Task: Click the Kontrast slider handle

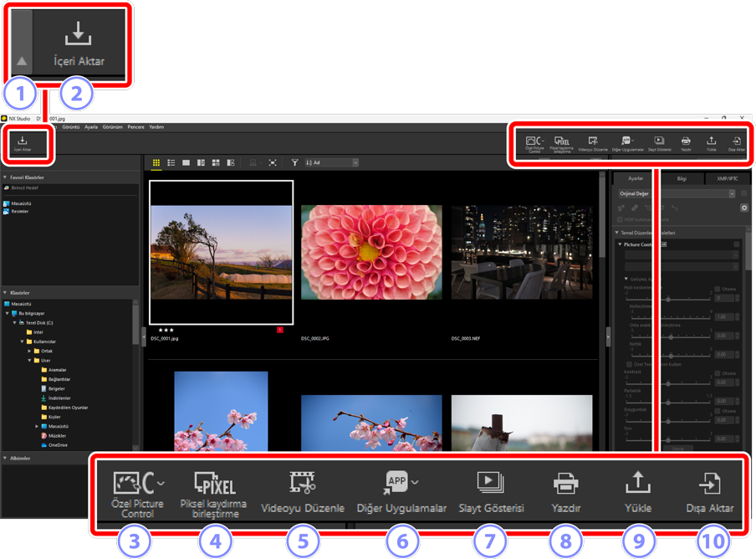Action: tap(669, 384)
